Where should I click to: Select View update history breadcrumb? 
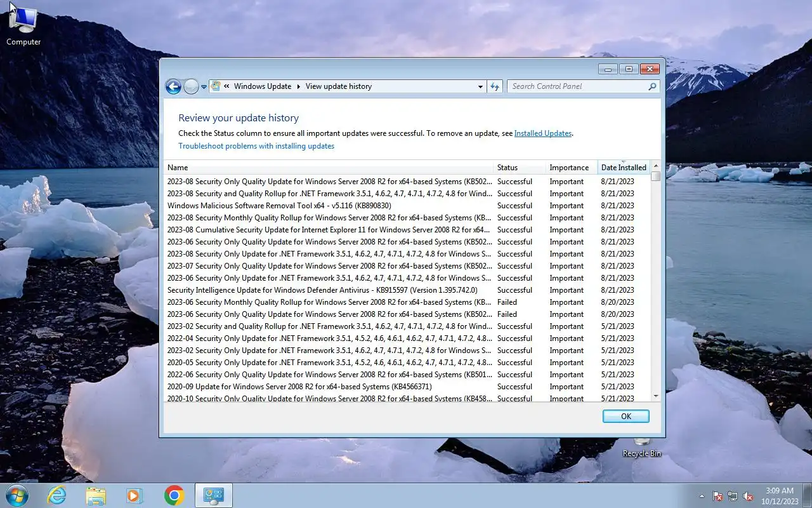(x=339, y=86)
